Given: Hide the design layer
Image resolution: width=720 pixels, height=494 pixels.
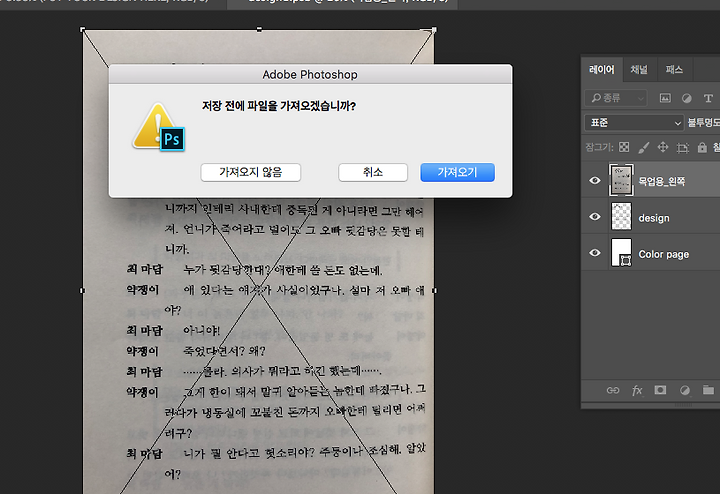Looking at the screenshot, I should tap(595, 216).
